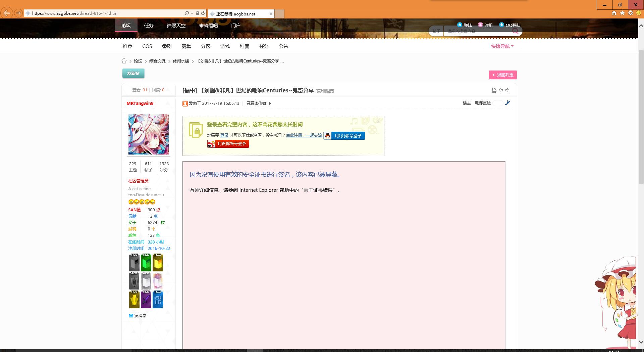644x352 pixels.
Task: Click the 发消息 send message link
Action: [138, 315]
